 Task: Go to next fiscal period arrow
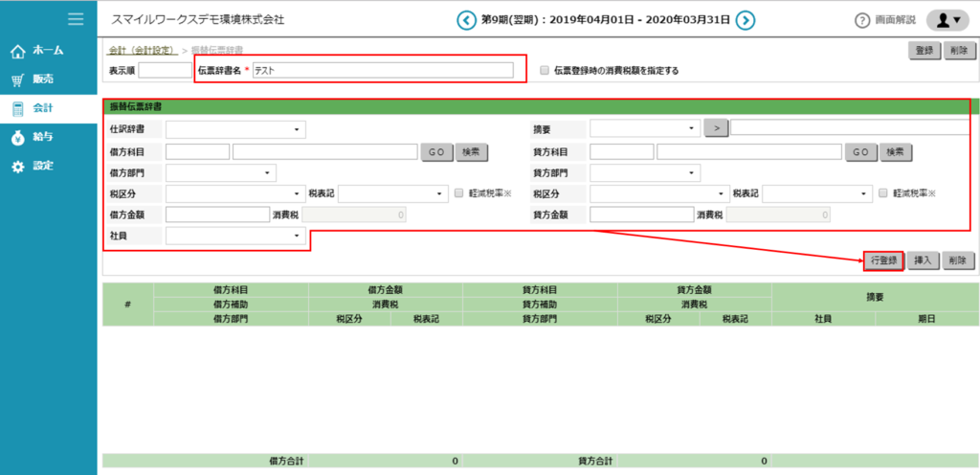[745, 20]
